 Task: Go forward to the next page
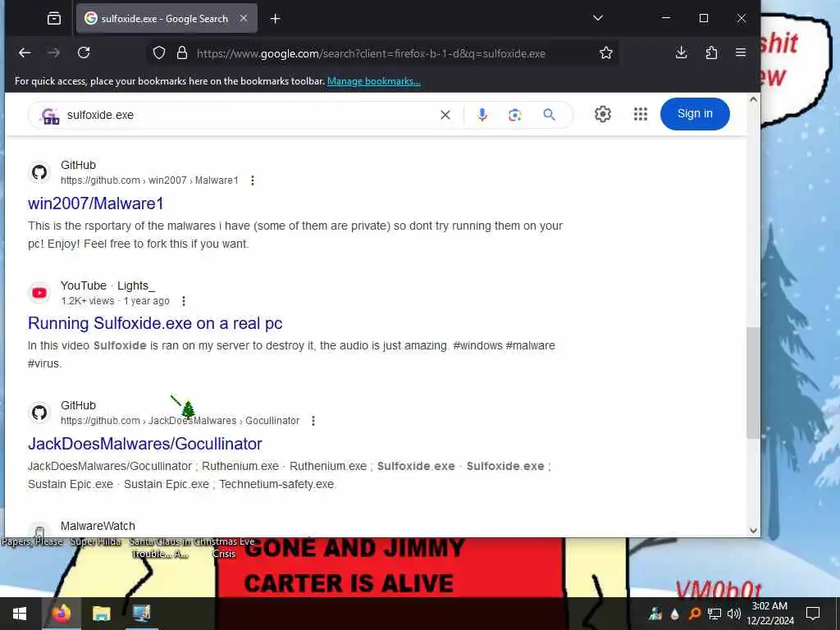(53, 53)
